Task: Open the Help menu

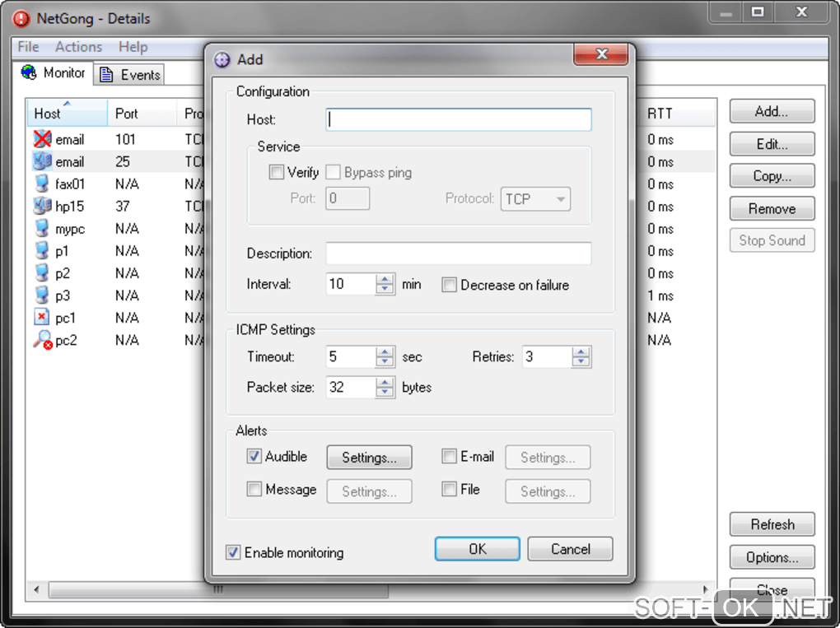Action: [133, 47]
